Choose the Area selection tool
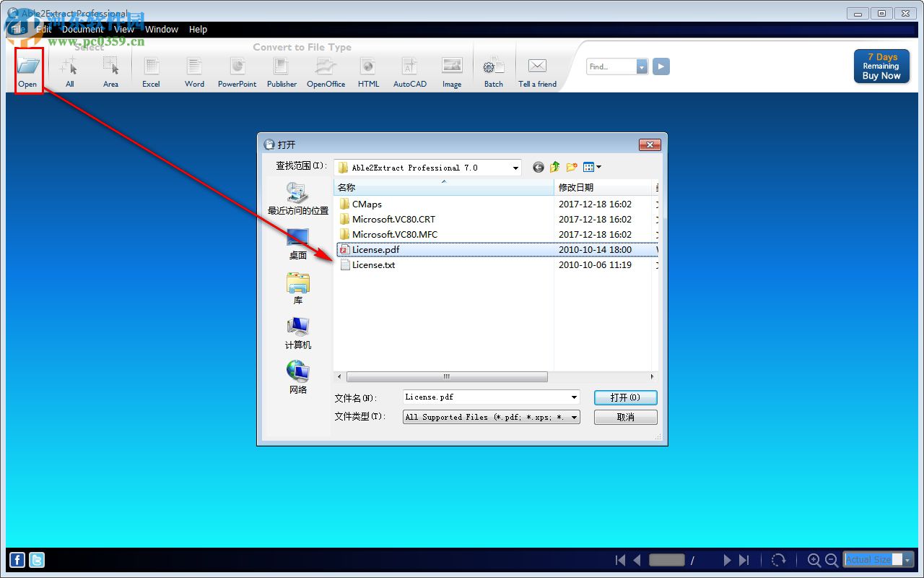Screen dimensions: 924x578 tap(110, 66)
